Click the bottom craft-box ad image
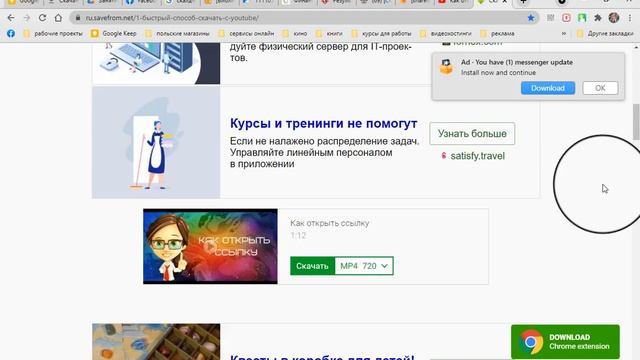This screenshot has height=360, width=640. pos(156,342)
